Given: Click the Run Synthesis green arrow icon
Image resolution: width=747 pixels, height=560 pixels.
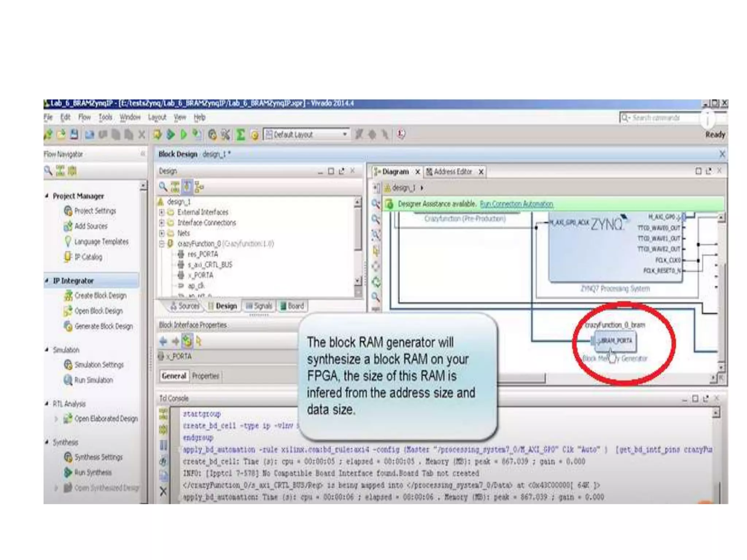Looking at the screenshot, I should coord(68,472).
